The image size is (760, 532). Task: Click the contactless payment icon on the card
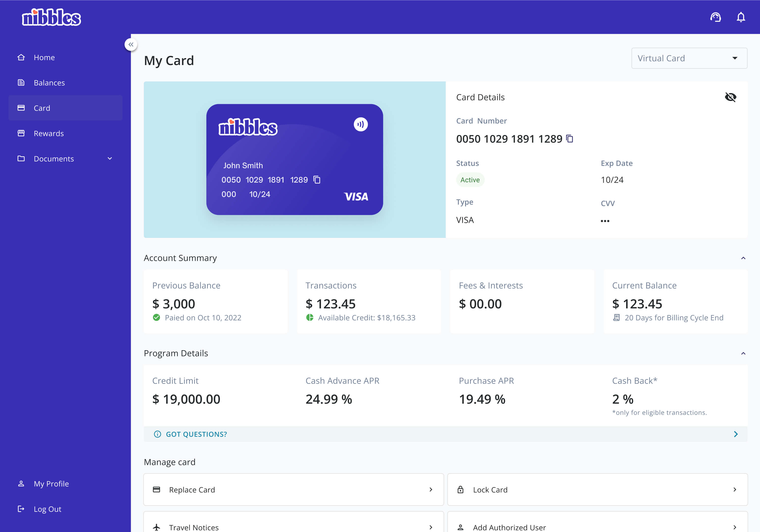pyautogui.click(x=360, y=124)
